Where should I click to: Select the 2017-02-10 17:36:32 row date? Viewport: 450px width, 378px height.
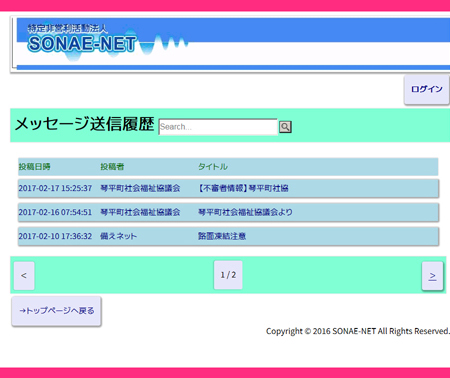point(55,236)
